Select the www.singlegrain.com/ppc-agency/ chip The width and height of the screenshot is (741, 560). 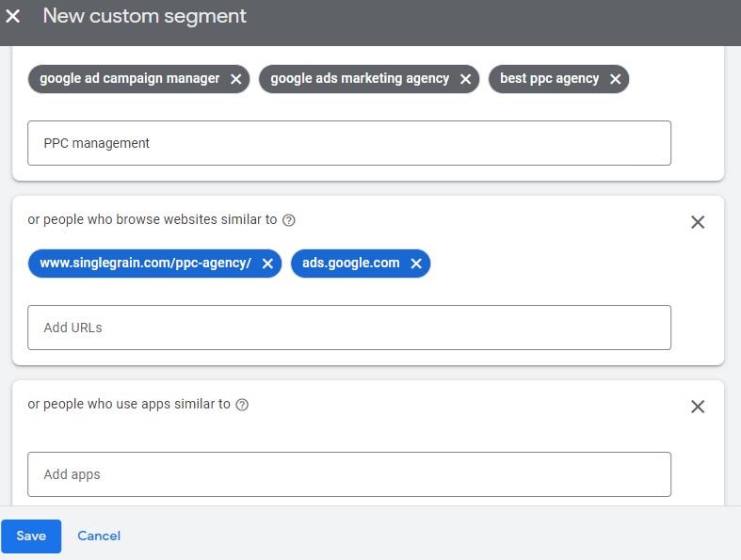click(x=145, y=264)
